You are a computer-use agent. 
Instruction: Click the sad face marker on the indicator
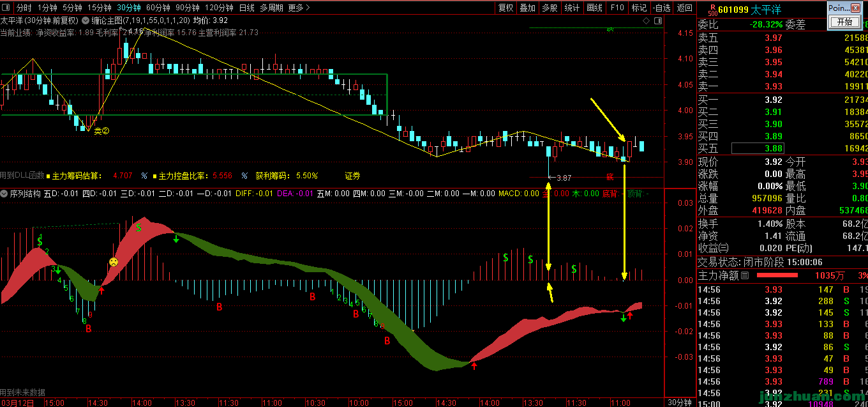(x=113, y=262)
